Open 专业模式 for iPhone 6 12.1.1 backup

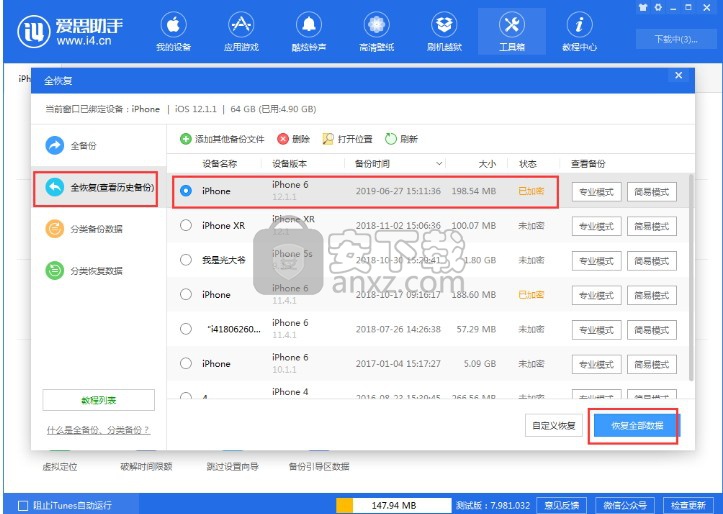click(596, 192)
